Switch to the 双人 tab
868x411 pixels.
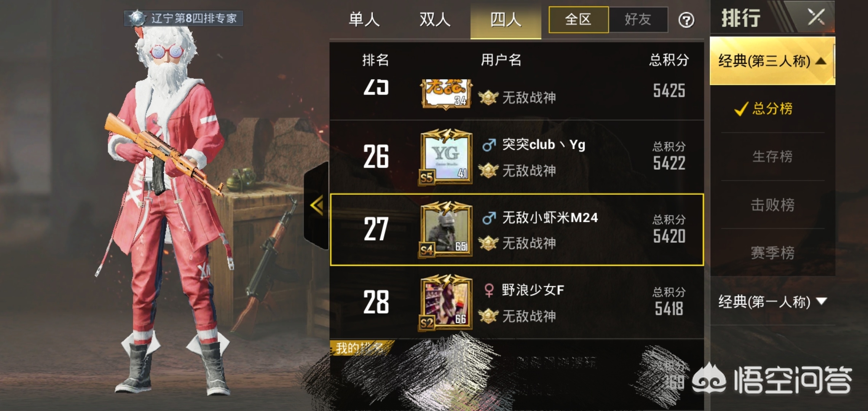tap(435, 19)
